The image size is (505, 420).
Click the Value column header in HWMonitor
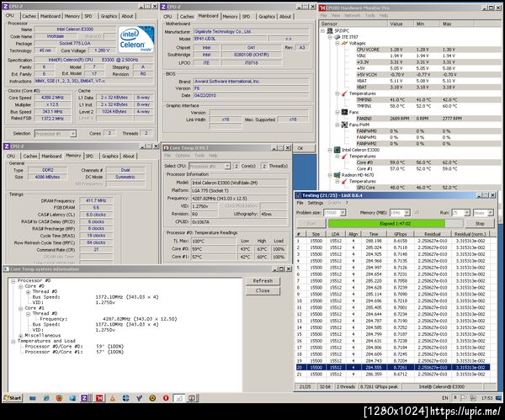(400, 24)
